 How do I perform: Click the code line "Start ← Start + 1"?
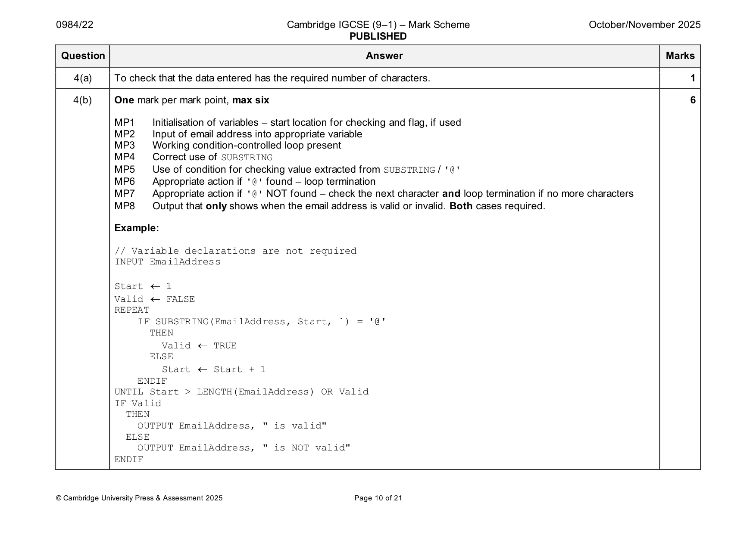coord(214,369)
